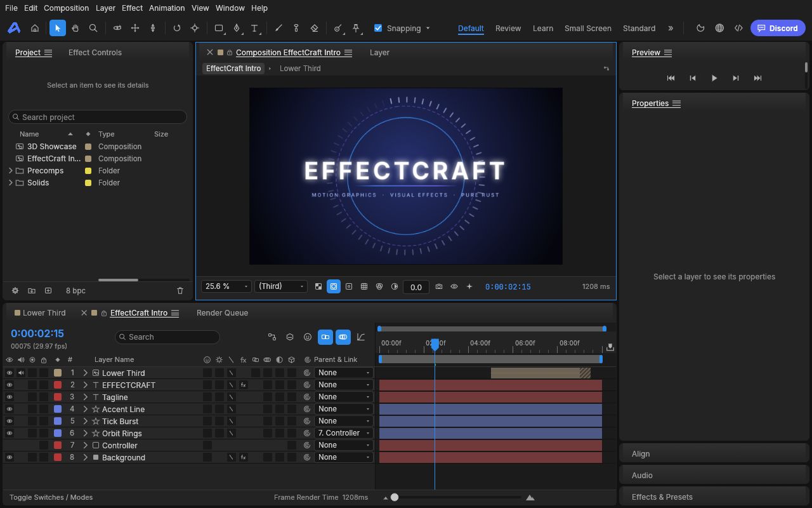Screen dimensions: 812x508
Task: Toggle the Snapping checkbox
Action: tap(378, 28)
